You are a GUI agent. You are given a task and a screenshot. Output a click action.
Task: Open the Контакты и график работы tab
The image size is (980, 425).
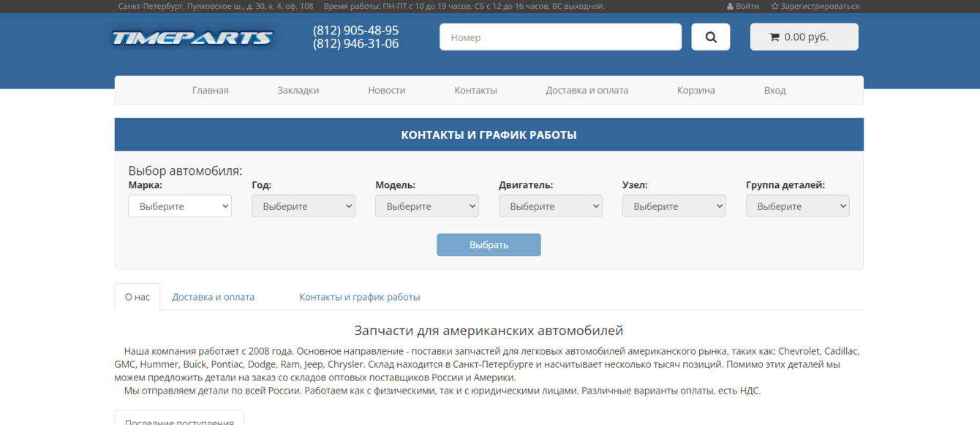click(359, 296)
